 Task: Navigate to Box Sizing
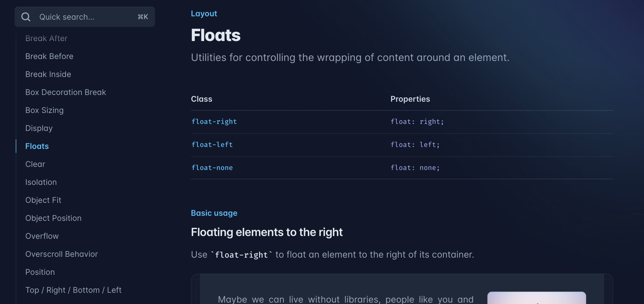tap(44, 110)
